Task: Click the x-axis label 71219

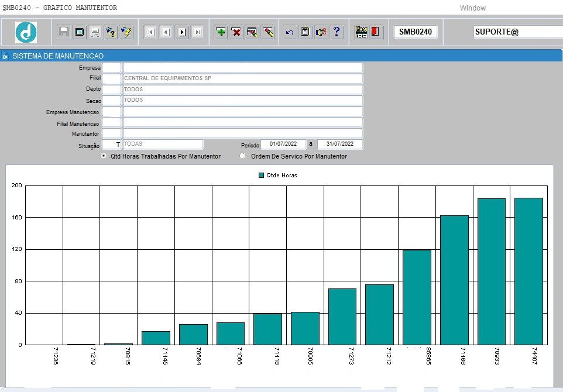Action: click(93, 356)
